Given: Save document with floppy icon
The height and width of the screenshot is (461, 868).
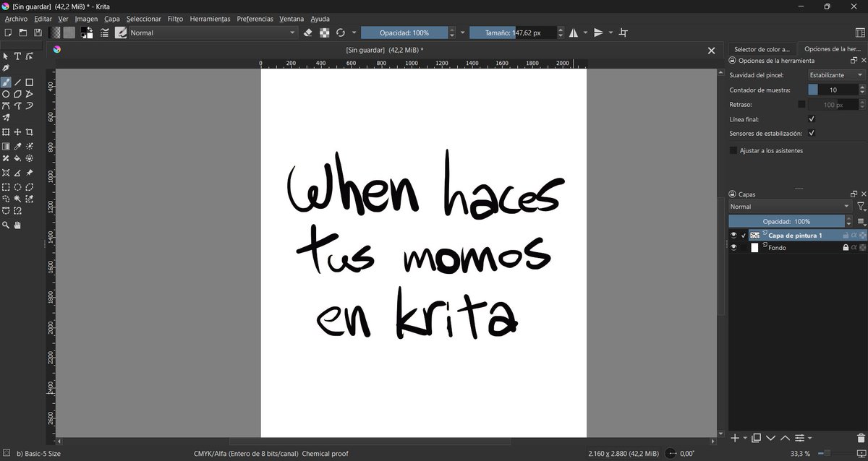Looking at the screenshot, I should pyautogui.click(x=38, y=33).
